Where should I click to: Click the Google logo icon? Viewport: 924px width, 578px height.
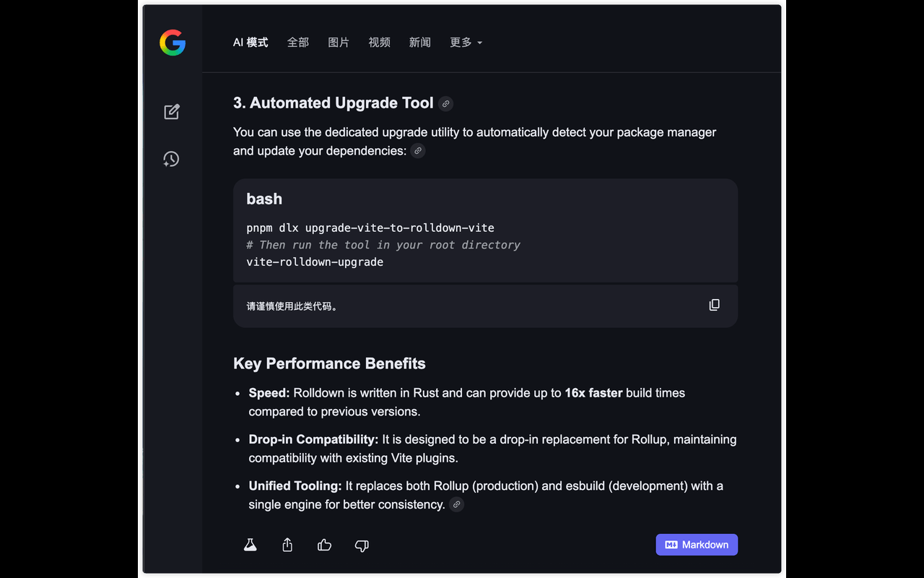click(x=173, y=43)
